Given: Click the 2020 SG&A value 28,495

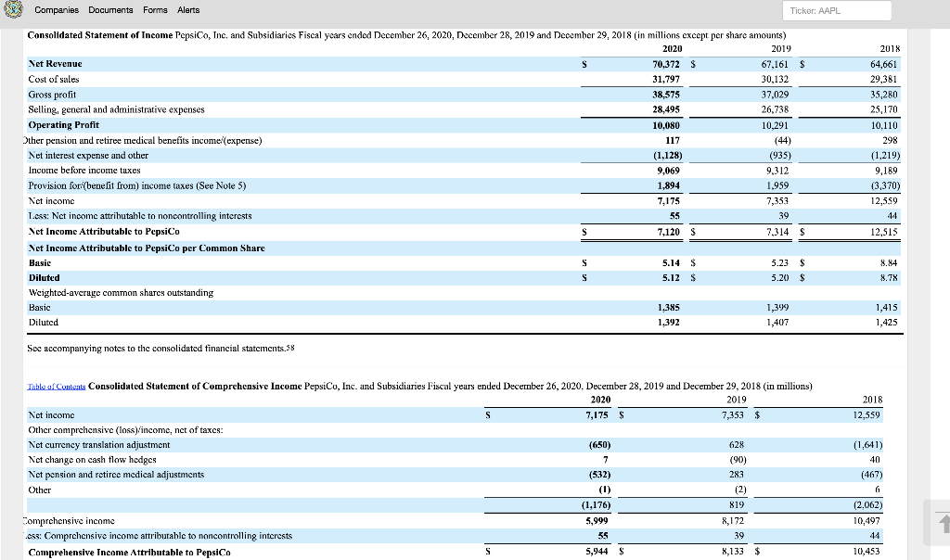Looking at the screenshot, I should (666, 109).
